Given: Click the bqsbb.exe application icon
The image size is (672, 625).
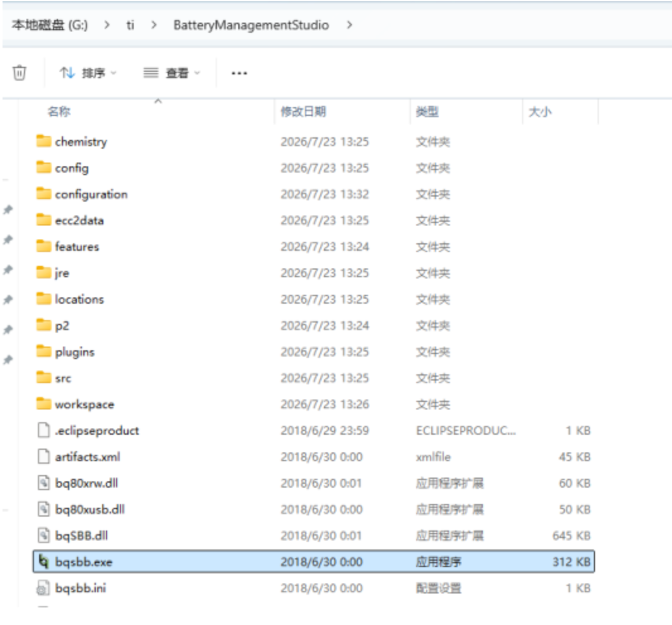Looking at the screenshot, I should (43, 561).
